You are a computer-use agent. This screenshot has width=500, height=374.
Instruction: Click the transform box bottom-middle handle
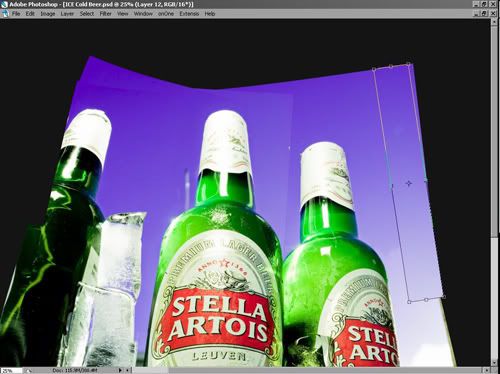click(426, 300)
